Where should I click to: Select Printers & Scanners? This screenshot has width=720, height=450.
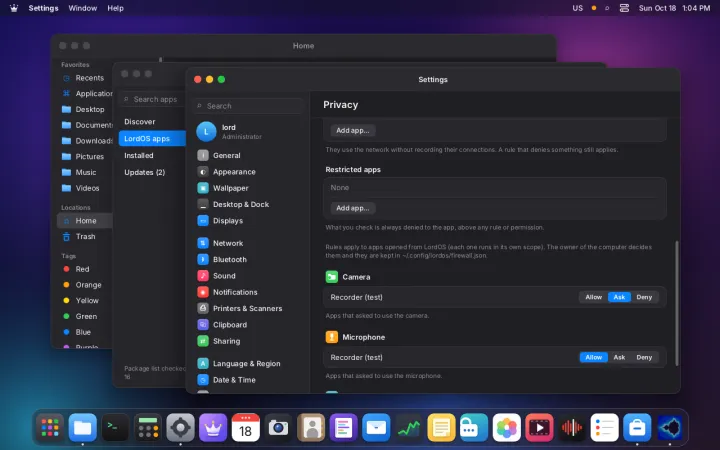tap(248, 308)
